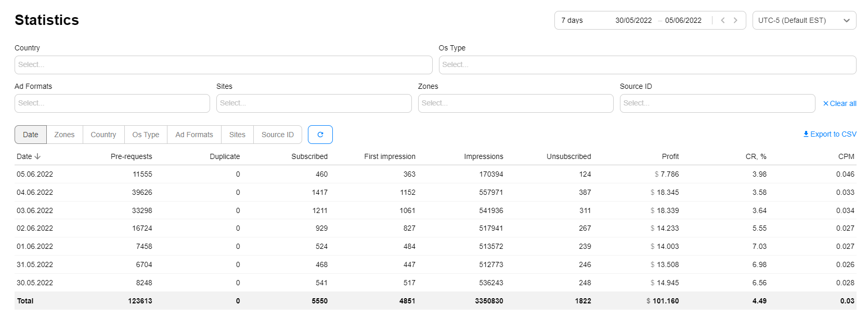Select the Os Type grouping tab
The image size is (868, 319).
click(x=146, y=135)
